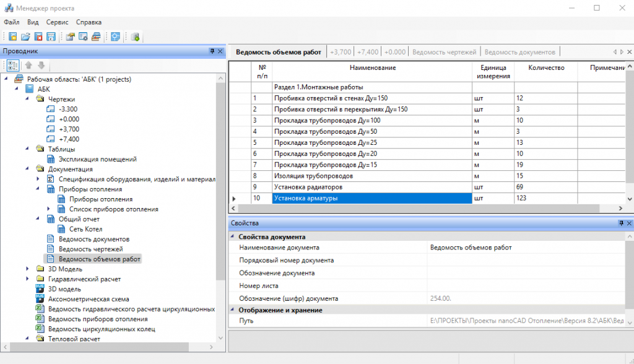The image size is (634, 364).
Task: Click the Единица измерения column header
Action: click(493, 72)
